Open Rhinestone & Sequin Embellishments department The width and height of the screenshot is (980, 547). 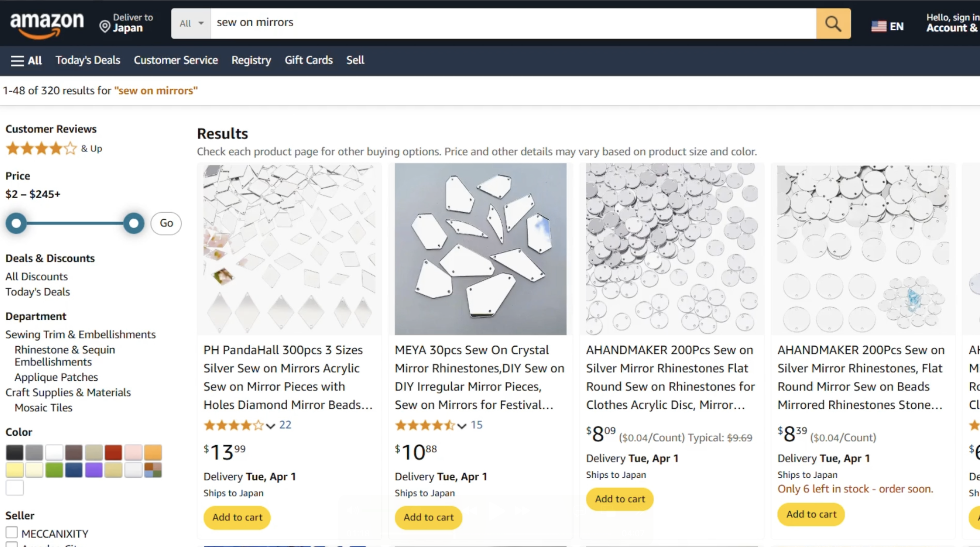[x=65, y=356]
